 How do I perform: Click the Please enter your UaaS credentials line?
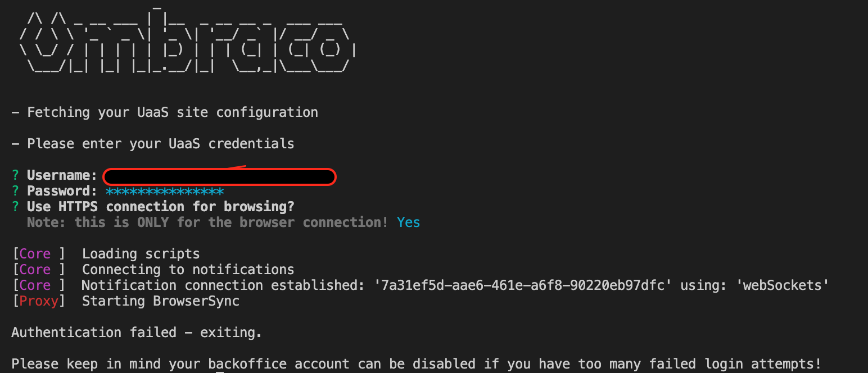click(153, 144)
